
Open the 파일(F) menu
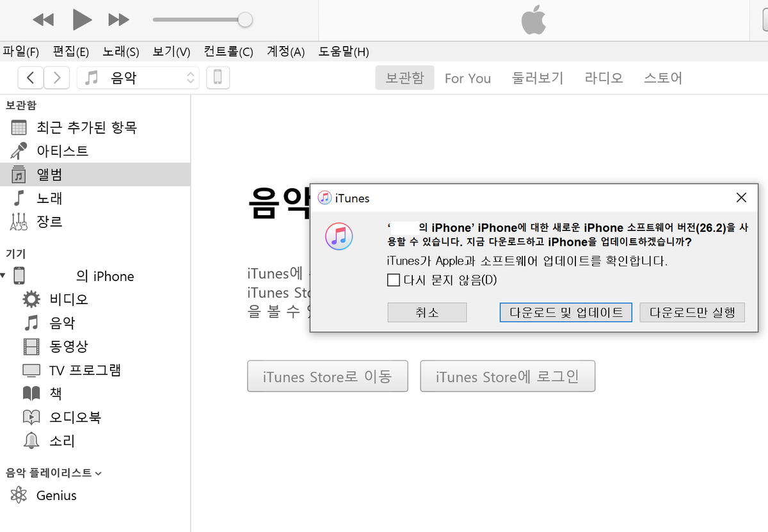coord(21,52)
